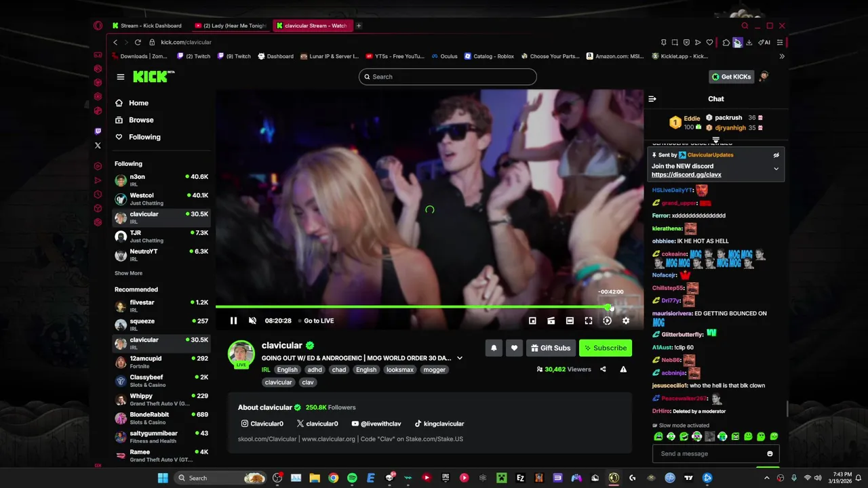
Task: Open a new browser tab
Action: [359, 26]
